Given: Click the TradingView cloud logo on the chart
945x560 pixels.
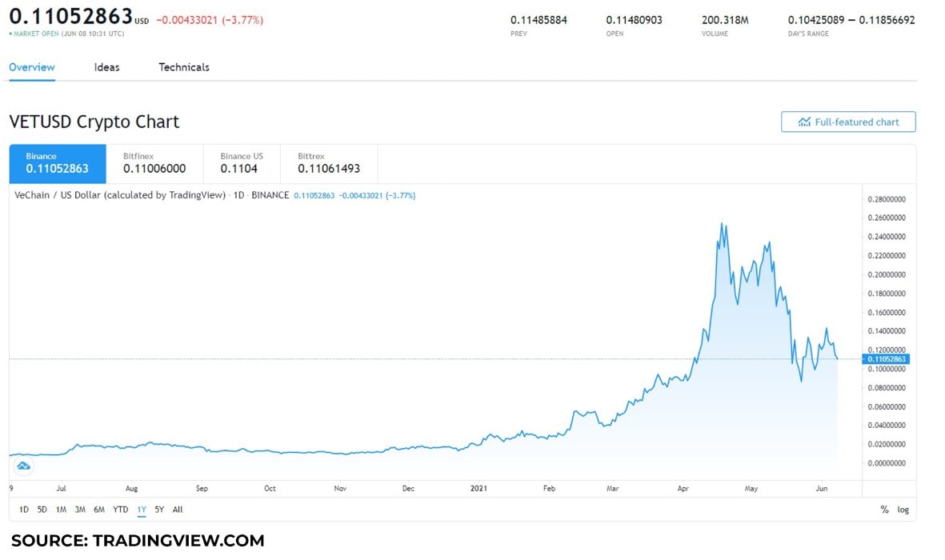Looking at the screenshot, I should tap(23, 465).
